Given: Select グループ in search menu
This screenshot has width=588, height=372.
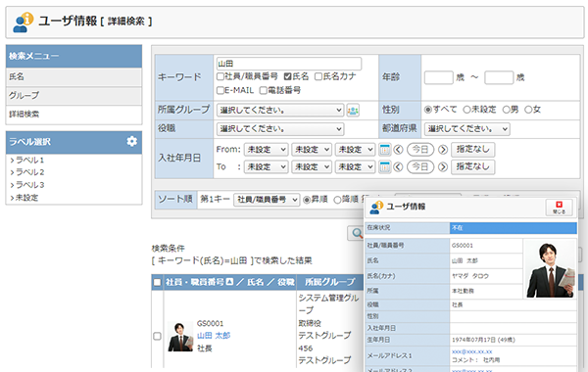Looking at the screenshot, I should point(73,96).
